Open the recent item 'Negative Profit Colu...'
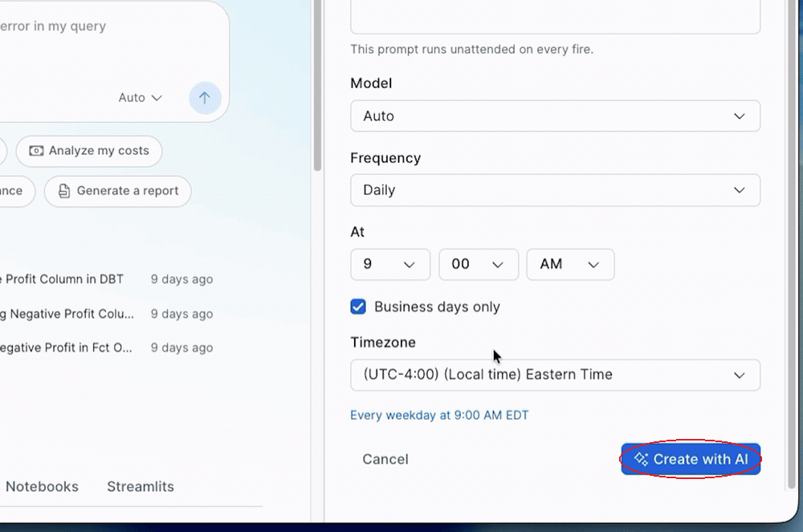 pos(107,314)
